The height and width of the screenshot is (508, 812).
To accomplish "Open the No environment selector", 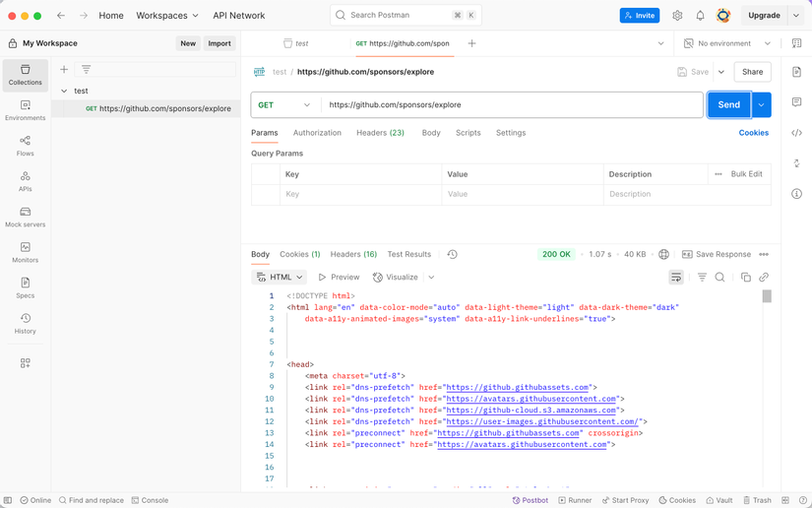I will [726, 43].
